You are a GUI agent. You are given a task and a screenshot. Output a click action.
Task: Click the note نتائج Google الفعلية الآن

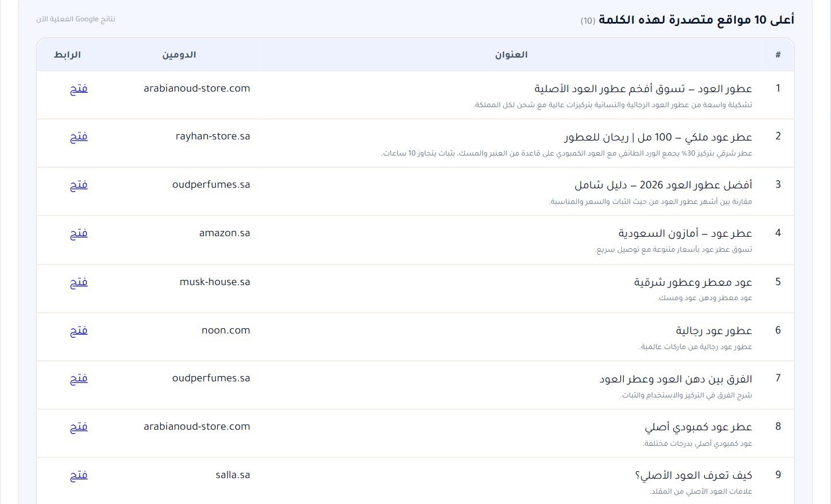coord(76,19)
